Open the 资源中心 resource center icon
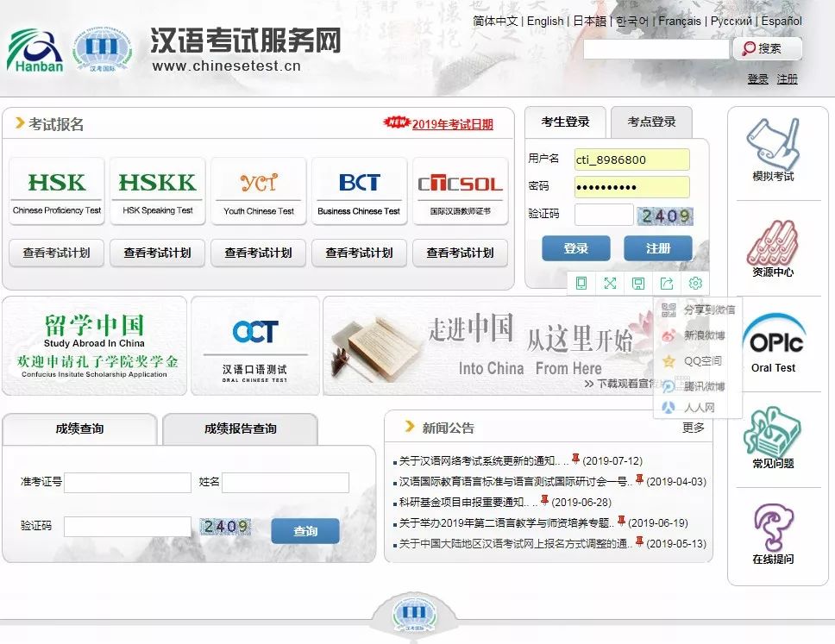Image resolution: width=835 pixels, height=644 pixels. click(773, 248)
